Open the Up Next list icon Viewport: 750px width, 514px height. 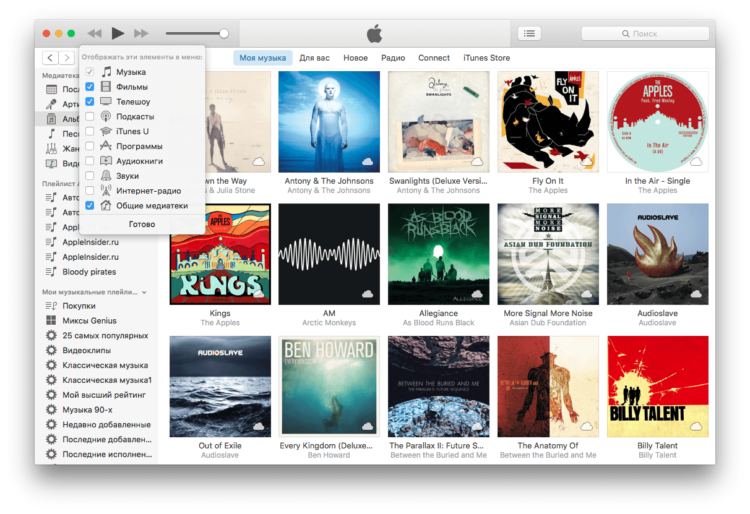coord(529,33)
